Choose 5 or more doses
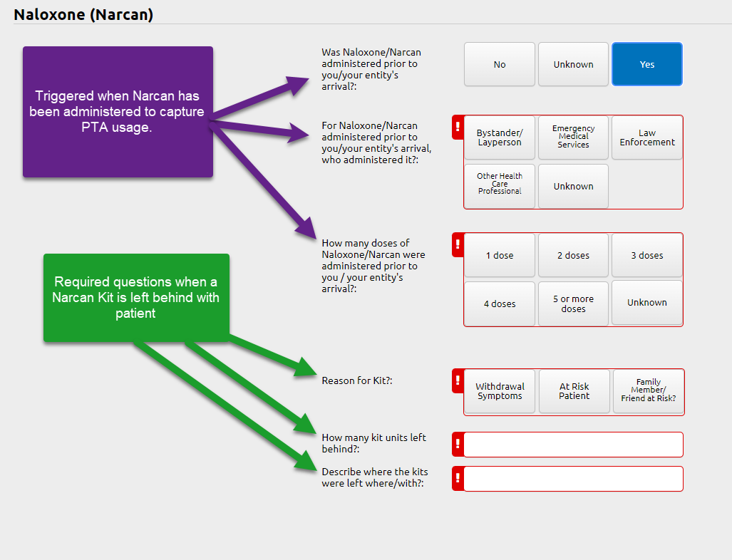Image resolution: width=732 pixels, height=560 pixels. pyautogui.click(x=573, y=304)
